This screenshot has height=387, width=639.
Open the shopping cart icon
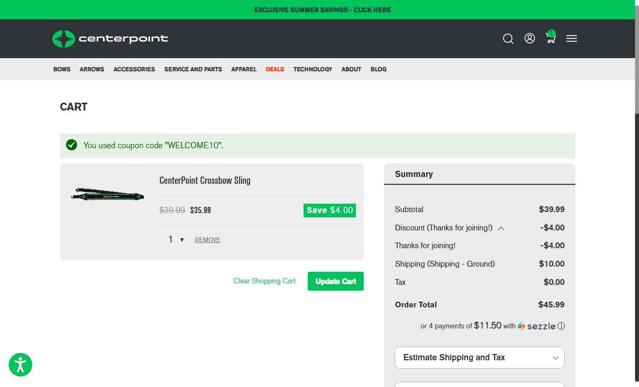[551, 37]
